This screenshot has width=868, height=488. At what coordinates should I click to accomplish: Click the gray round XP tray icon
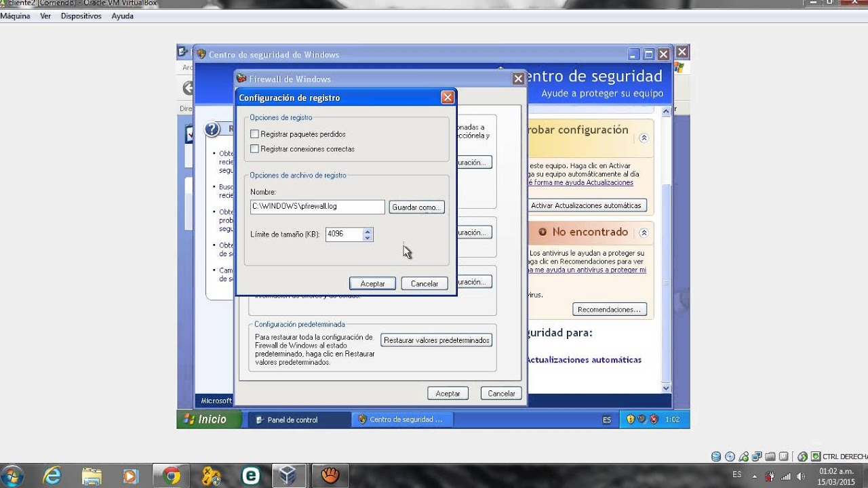(x=642, y=420)
